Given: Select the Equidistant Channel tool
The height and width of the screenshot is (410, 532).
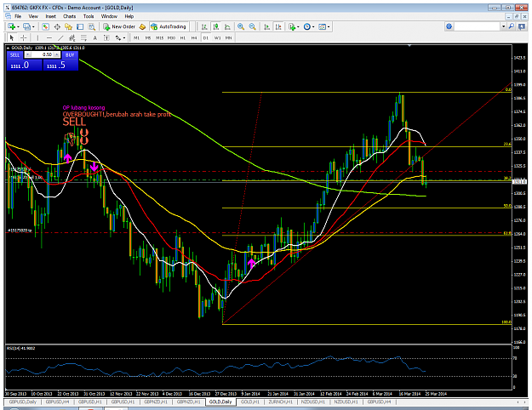Looking at the screenshot, I should (x=72, y=37).
